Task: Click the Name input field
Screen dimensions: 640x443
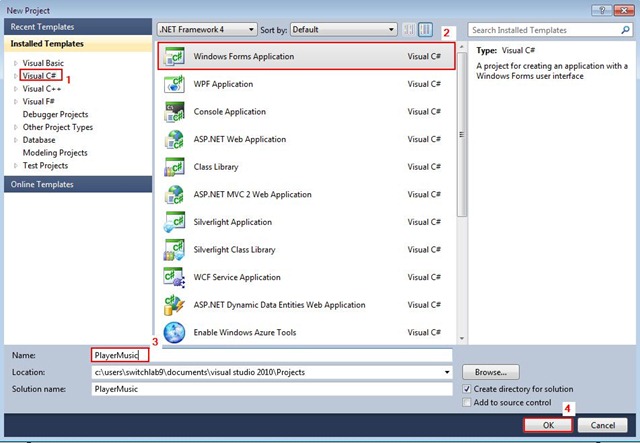Action: pos(272,355)
